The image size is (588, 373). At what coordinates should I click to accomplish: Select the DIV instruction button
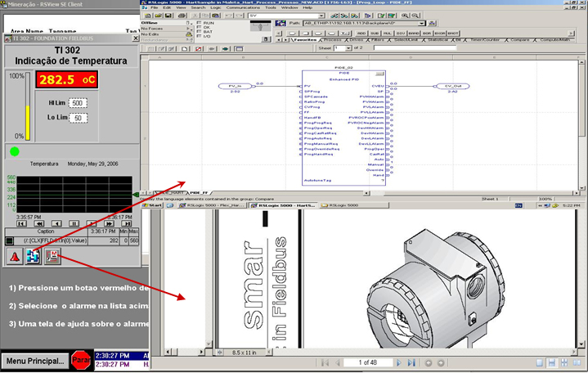[401, 34]
